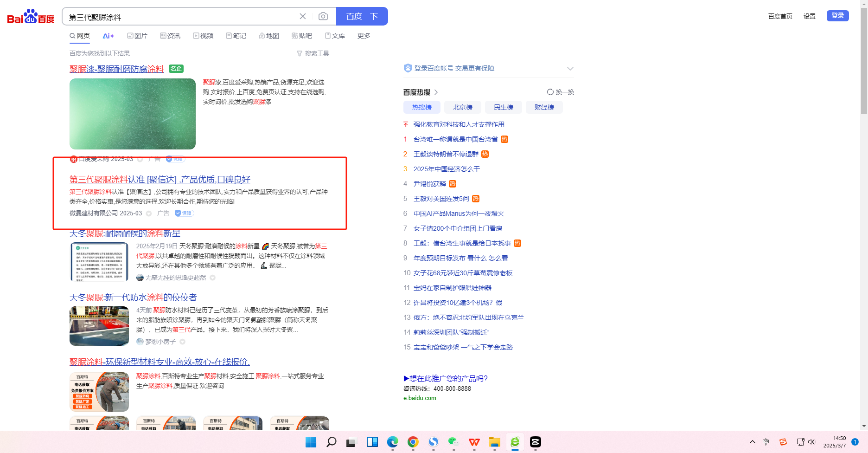Open the 中国AI产品Manus为何一夜爆火 hot topic
The width and height of the screenshot is (868, 453).
[x=458, y=214]
